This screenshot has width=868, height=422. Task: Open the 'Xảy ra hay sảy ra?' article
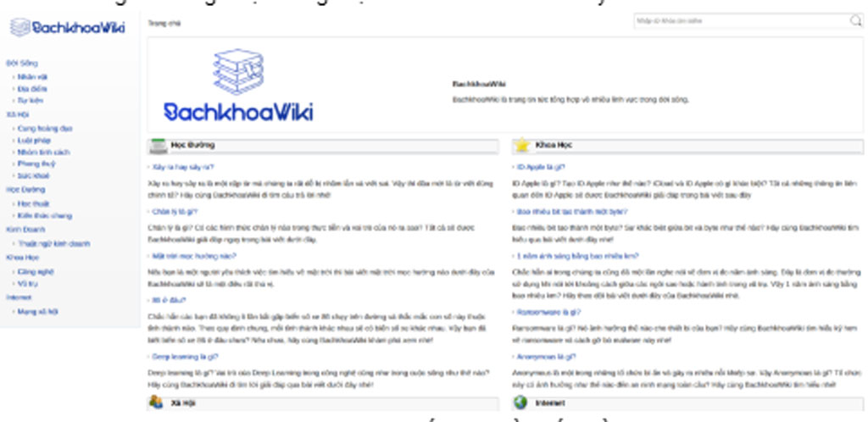click(x=183, y=167)
